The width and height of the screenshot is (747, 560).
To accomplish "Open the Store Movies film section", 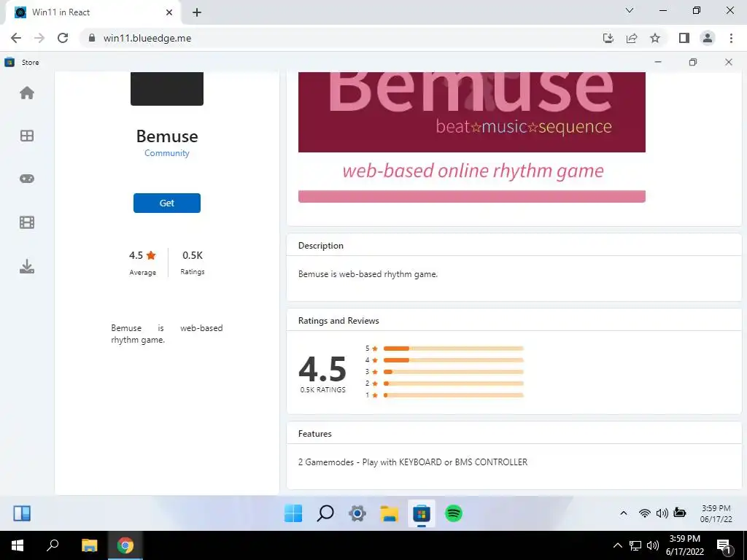I will (27, 222).
